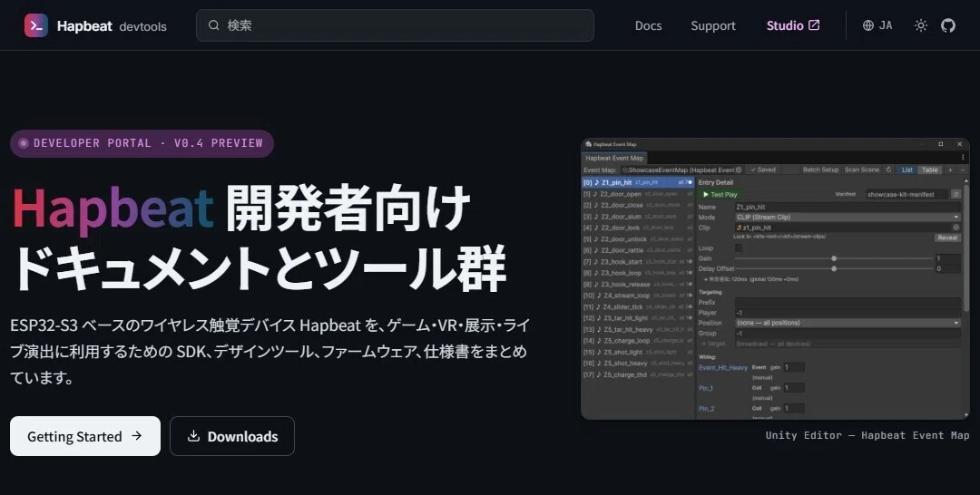The height and width of the screenshot is (495, 980).
Task: Select entry [9] Z3_hook_release
Action: [638, 284]
